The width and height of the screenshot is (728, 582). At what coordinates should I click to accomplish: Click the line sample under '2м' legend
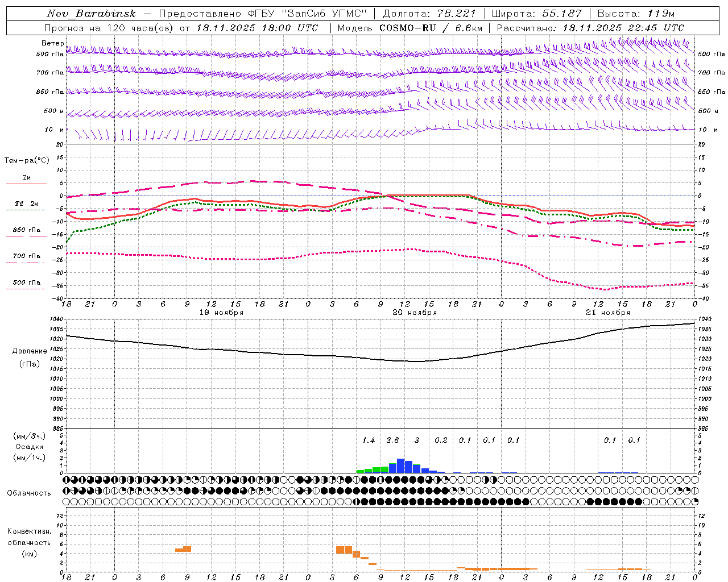click(26, 184)
